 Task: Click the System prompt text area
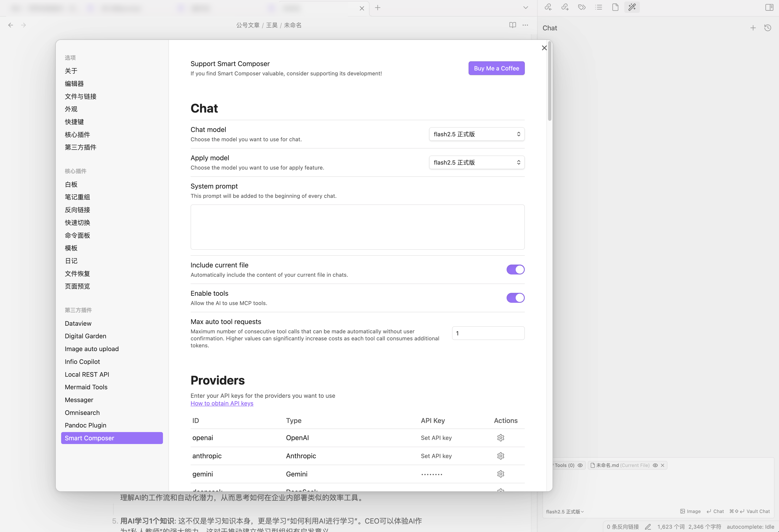pos(357,227)
